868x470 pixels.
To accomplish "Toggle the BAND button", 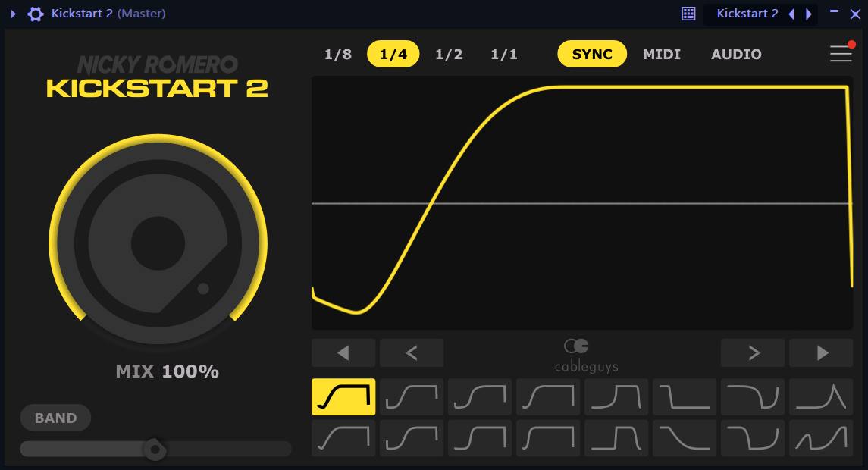I will 55,418.
